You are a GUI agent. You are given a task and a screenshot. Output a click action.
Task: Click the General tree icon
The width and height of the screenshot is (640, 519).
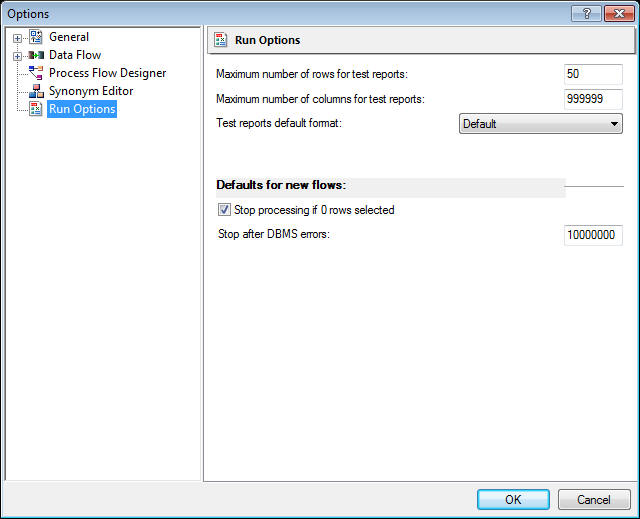pos(36,37)
